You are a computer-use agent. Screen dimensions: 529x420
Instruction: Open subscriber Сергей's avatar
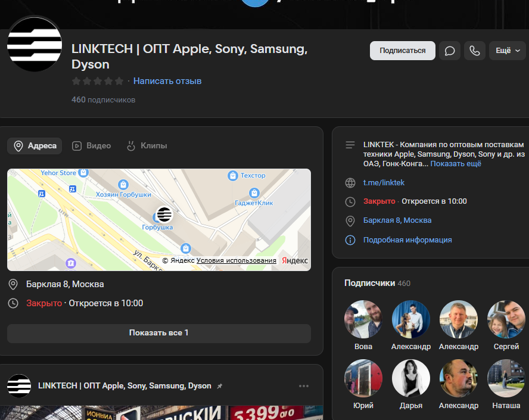506,319
